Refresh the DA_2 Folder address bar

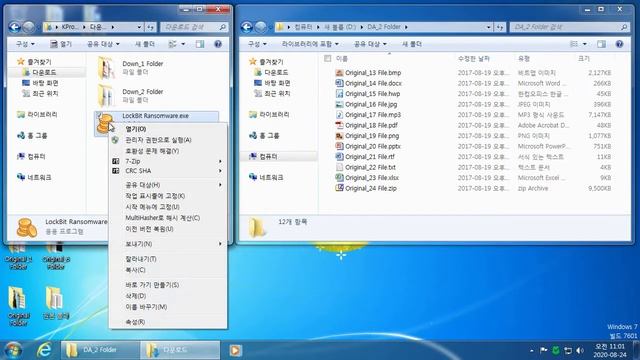point(500,27)
